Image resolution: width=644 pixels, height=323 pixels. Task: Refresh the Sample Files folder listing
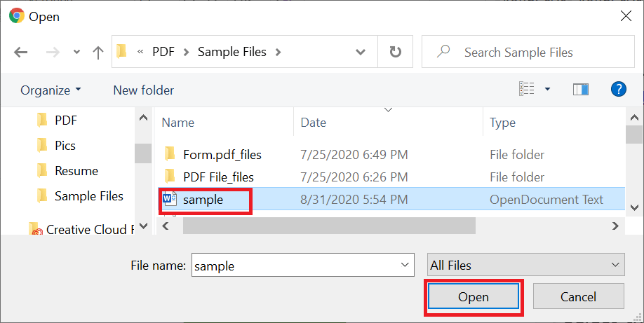[x=395, y=52]
